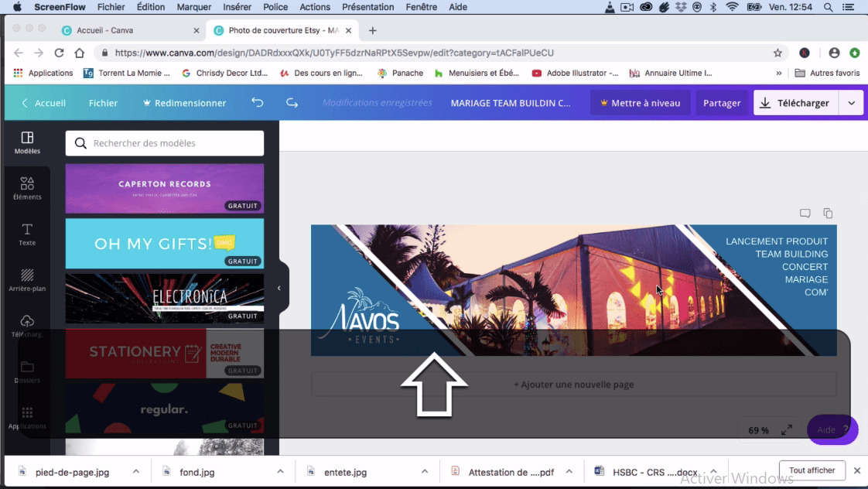Image resolution: width=868 pixels, height=489 pixels.
Task: Open the Modèles panel in sidebar
Action: coord(27,142)
